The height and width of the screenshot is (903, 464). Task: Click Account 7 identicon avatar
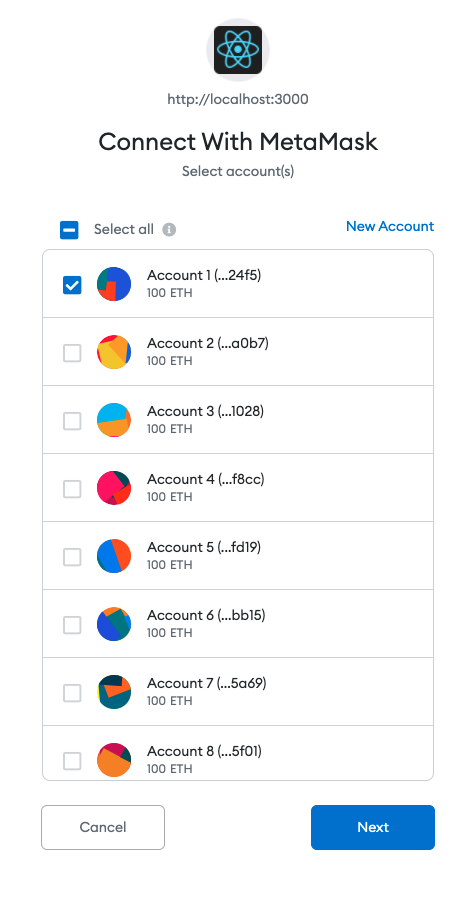click(x=114, y=692)
